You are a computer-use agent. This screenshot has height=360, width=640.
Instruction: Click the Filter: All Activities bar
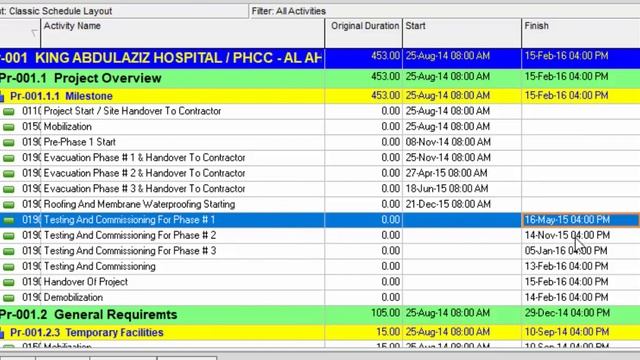pos(444,11)
